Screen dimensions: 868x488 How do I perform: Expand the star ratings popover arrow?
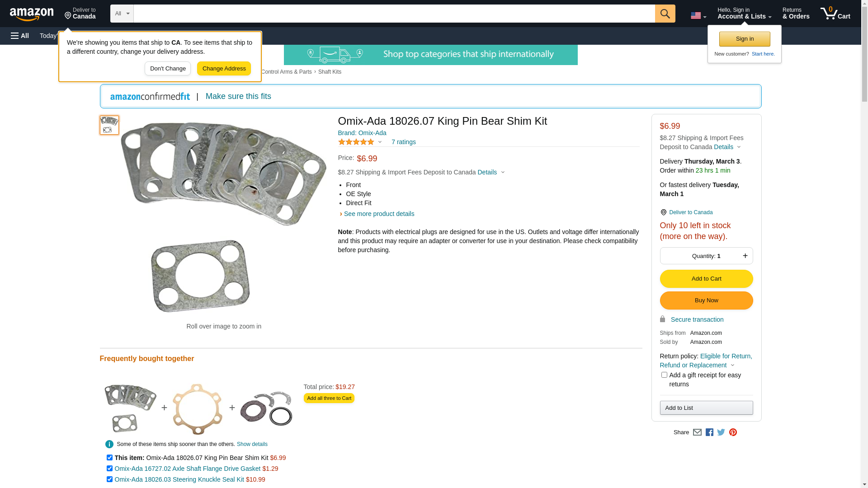tap(380, 142)
